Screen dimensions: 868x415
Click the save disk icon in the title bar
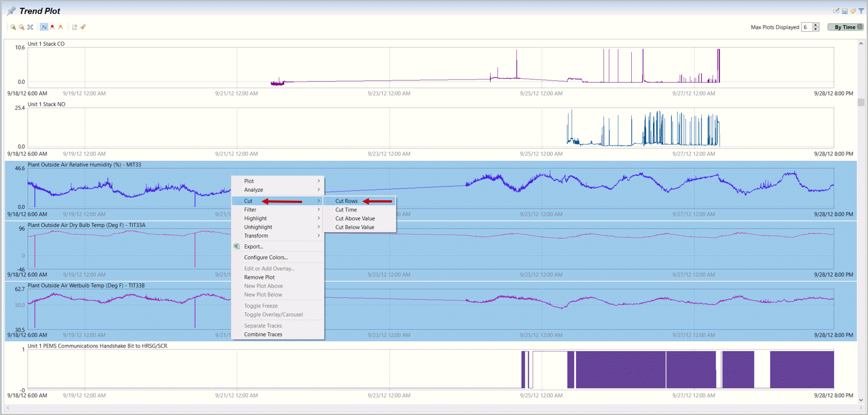pyautogui.click(x=845, y=11)
